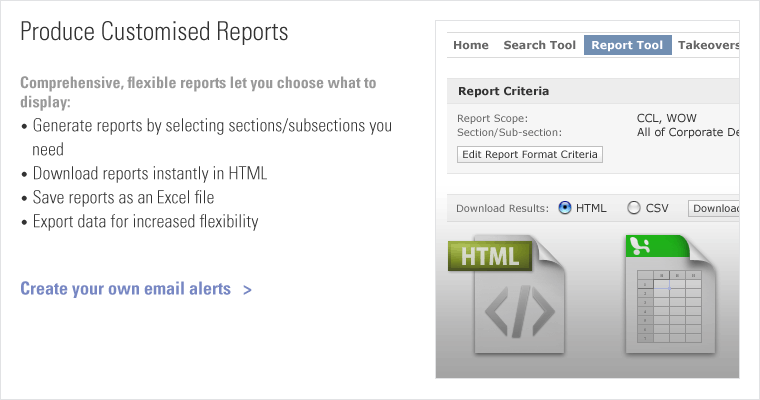Click the Produce Customised Reports heading
This screenshot has height=400, width=760.
pyautogui.click(x=154, y=32)
